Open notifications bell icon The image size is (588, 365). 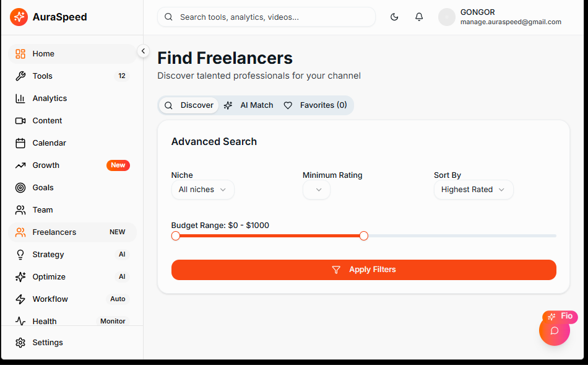pos(419,17)
